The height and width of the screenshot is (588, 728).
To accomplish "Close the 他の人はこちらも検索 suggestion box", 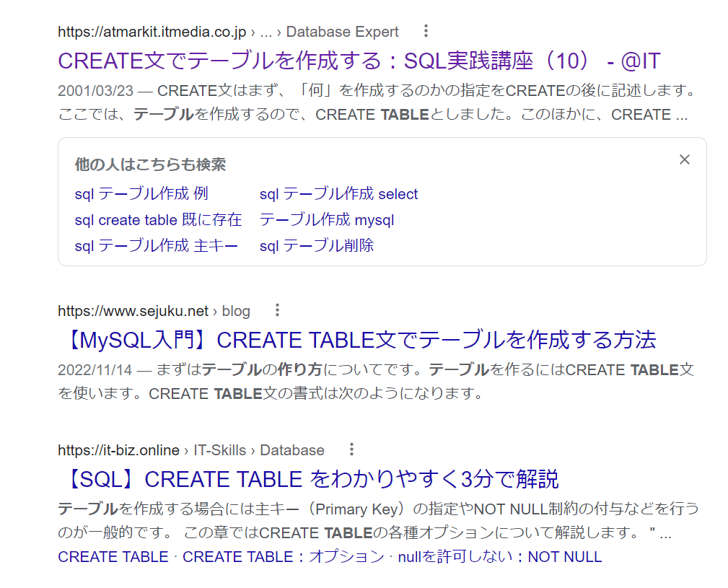I will (x=684, y=159).
